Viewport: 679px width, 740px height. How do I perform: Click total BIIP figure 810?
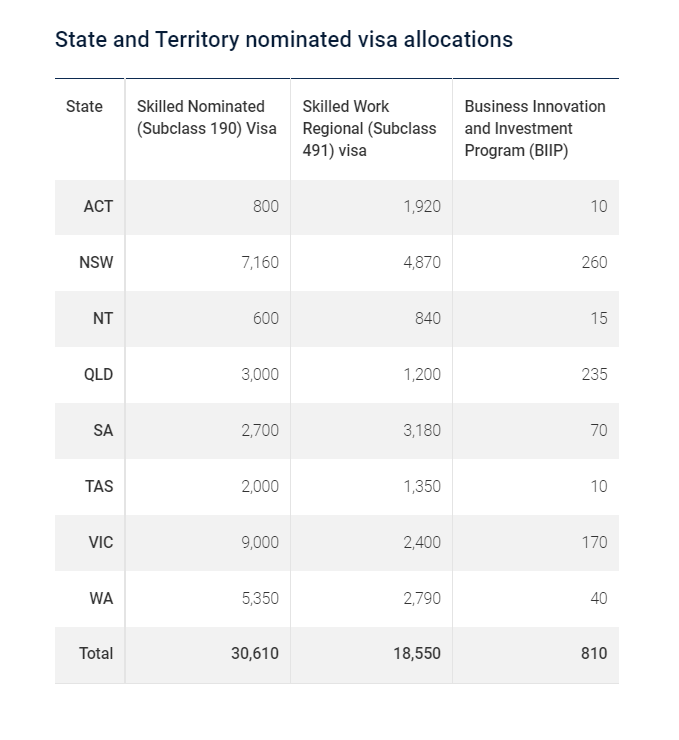pos(594,654)
